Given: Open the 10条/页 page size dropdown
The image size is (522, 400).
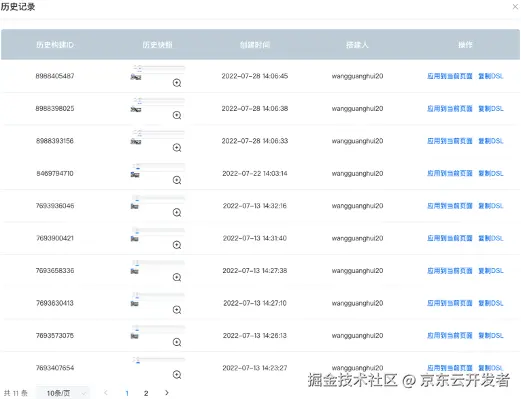Looking at the screenshot, I should pos(63,393).
